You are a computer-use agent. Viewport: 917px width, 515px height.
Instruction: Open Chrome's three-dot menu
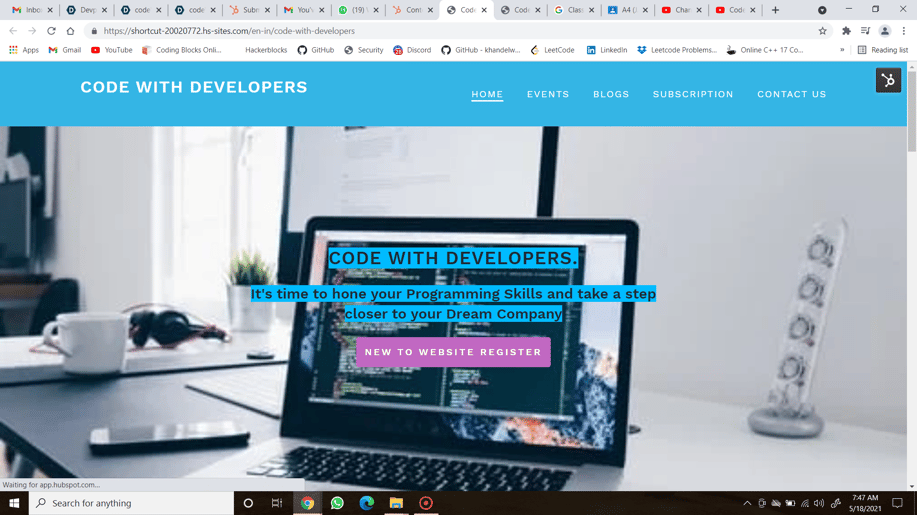904,31
